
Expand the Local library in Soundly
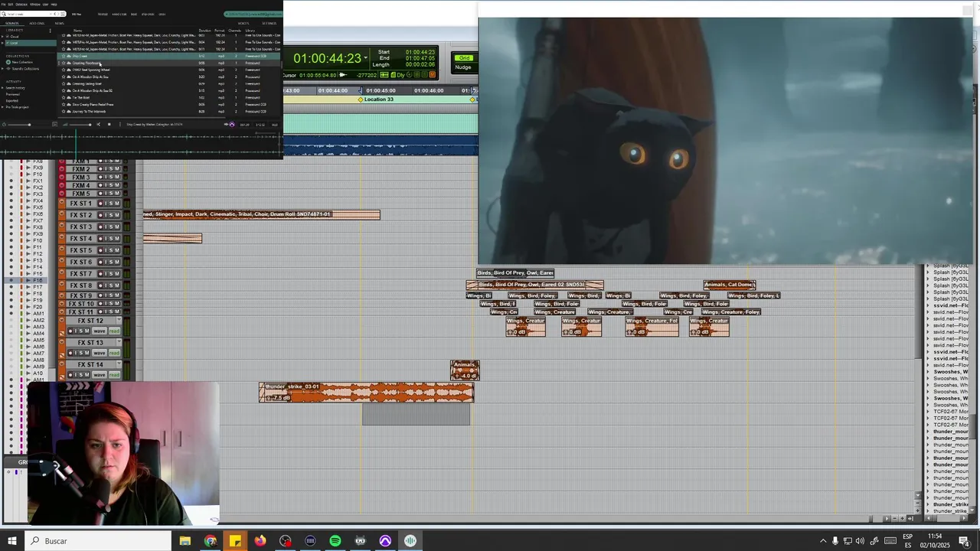pos(2,43)
